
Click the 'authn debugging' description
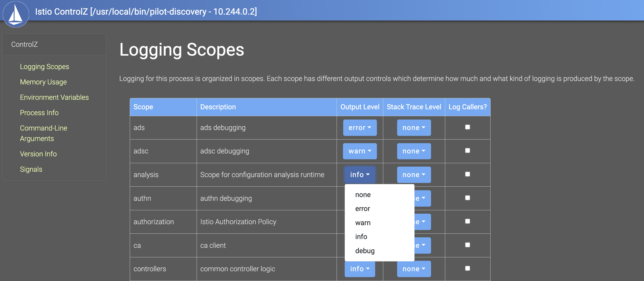(226, 198)
